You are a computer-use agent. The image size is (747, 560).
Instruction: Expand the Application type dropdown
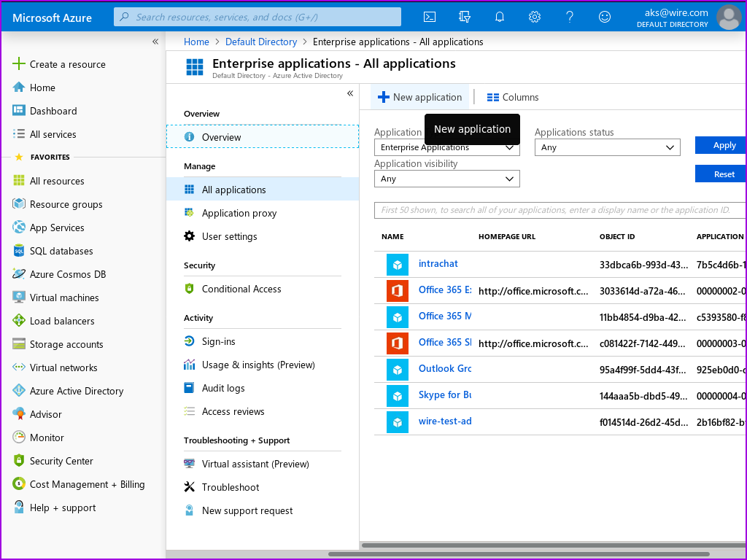tap(447, 147)
